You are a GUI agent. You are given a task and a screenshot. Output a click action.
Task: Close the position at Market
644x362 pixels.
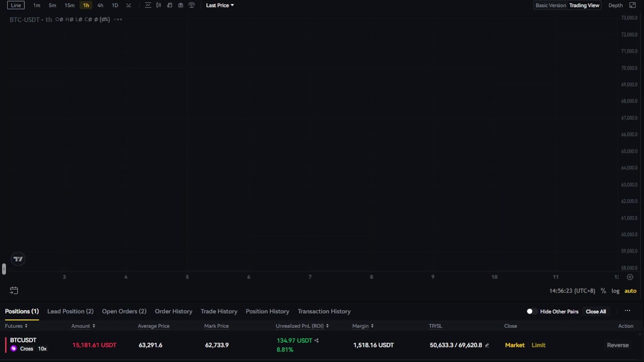(x=515, y=345)
